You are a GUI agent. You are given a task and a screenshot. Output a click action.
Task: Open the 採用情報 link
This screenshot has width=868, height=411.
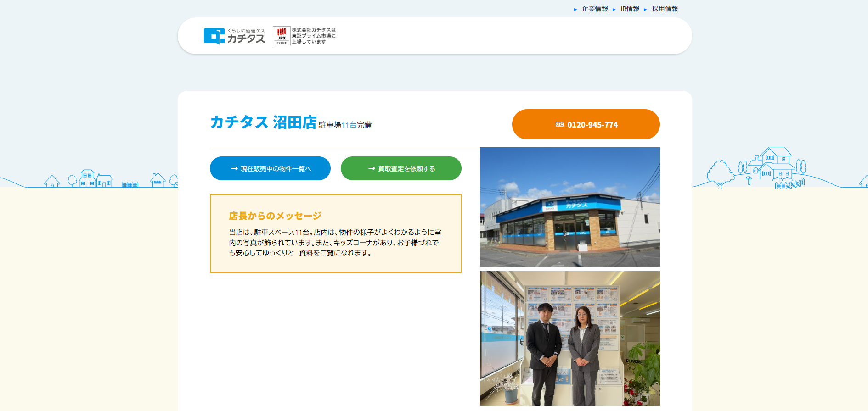click(665, 9)
